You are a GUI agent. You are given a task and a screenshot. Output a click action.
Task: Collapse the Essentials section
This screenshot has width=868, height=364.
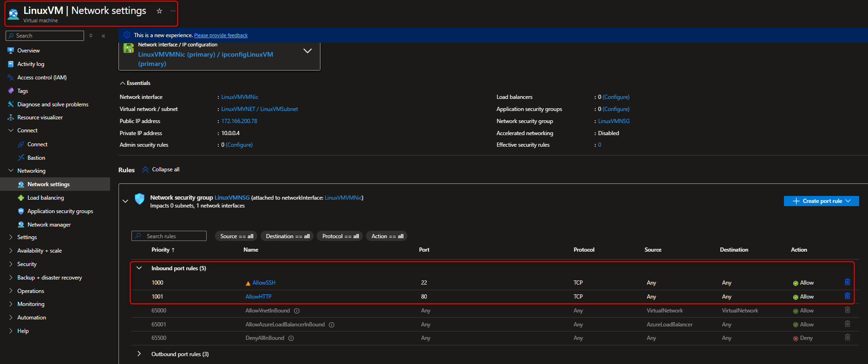[x=123, y=83]
